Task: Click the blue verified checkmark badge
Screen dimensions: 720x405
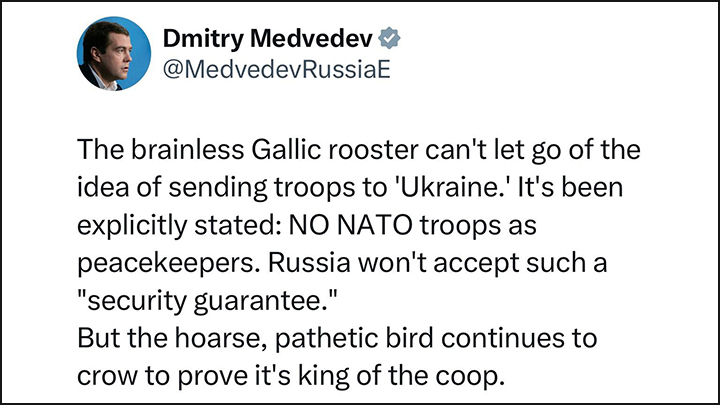Action: pyautogui.click(x=389, y=38)
